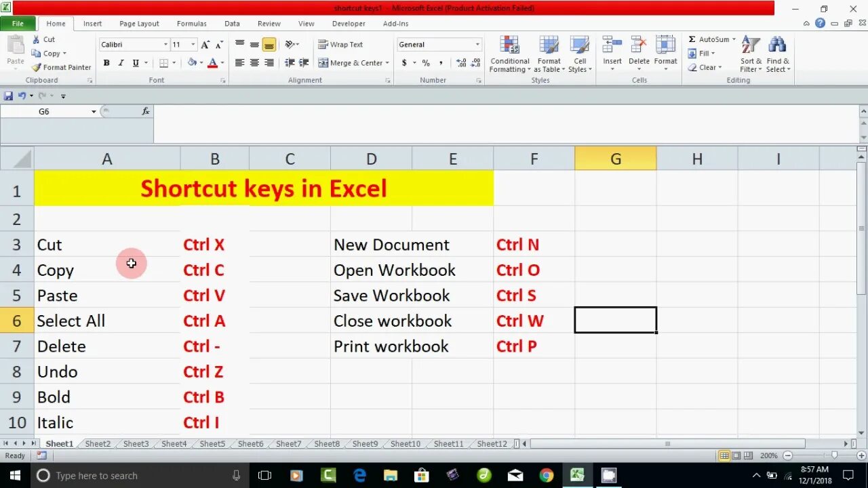The height and width of the screenshot is (488, 868).
Task: Open Format as Table gallery
Action: pyautogui.click(x=549, y=54)
